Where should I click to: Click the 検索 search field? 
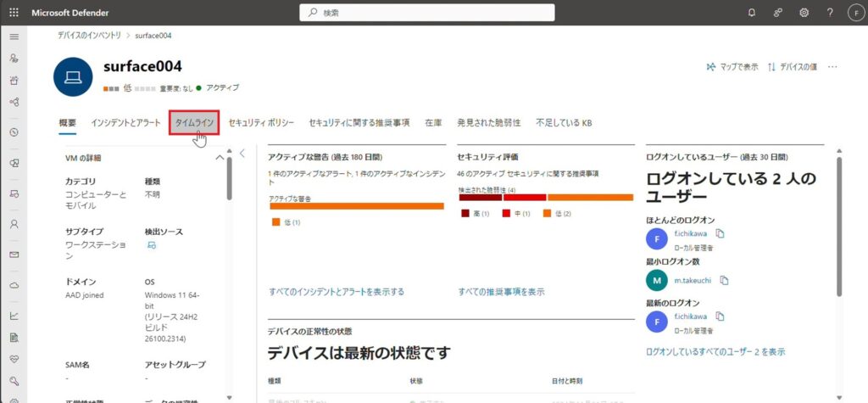tap(427, 12)
